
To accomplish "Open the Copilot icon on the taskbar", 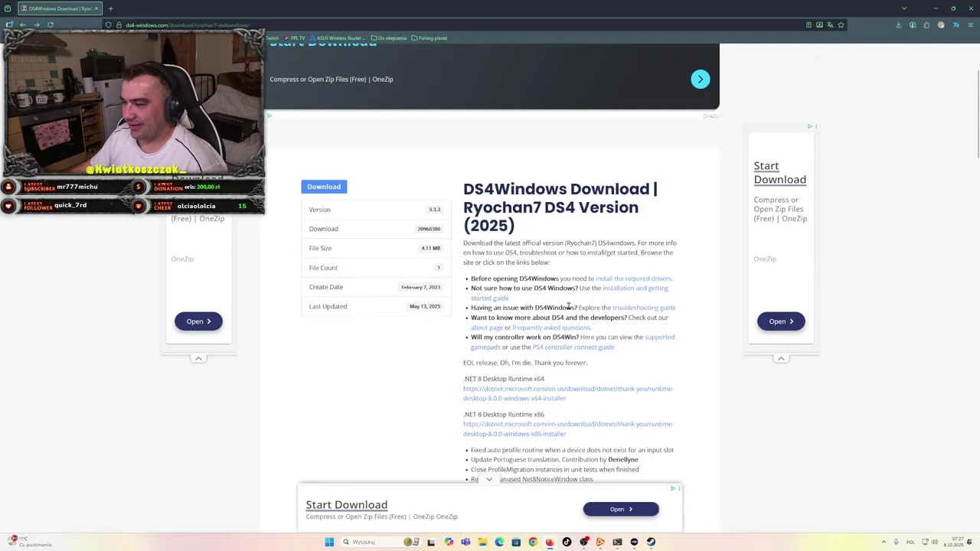I will pos(449,542).
